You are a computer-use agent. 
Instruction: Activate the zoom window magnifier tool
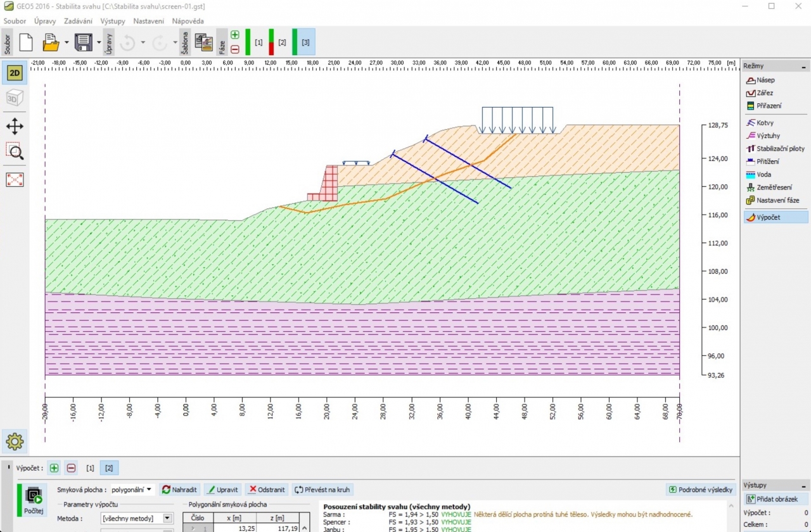15,151
